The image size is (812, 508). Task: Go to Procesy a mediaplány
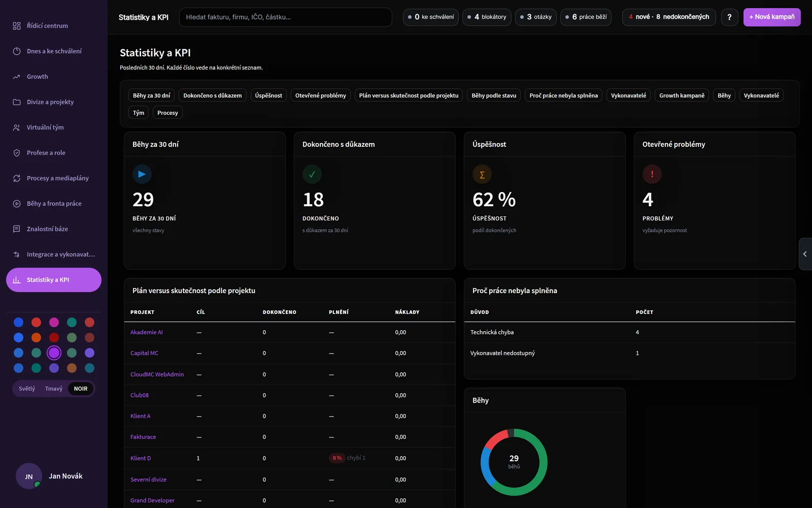click(x=54, y=178)
